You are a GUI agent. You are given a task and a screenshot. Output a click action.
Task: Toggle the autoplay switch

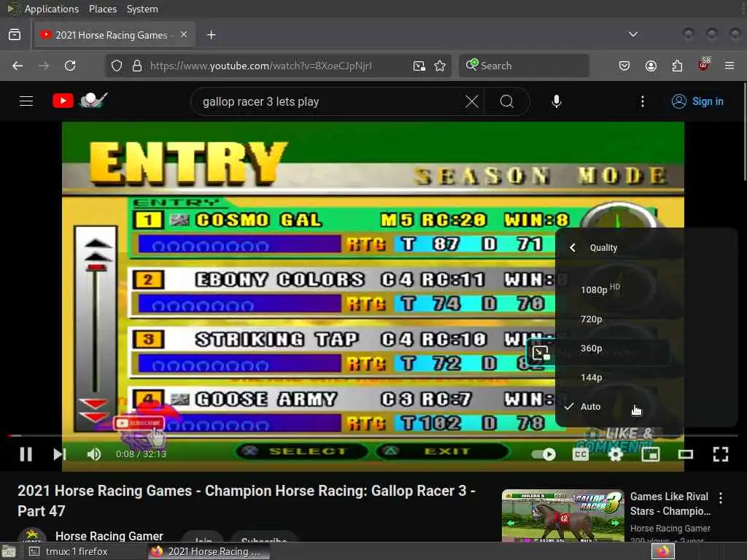click(544, 454)
